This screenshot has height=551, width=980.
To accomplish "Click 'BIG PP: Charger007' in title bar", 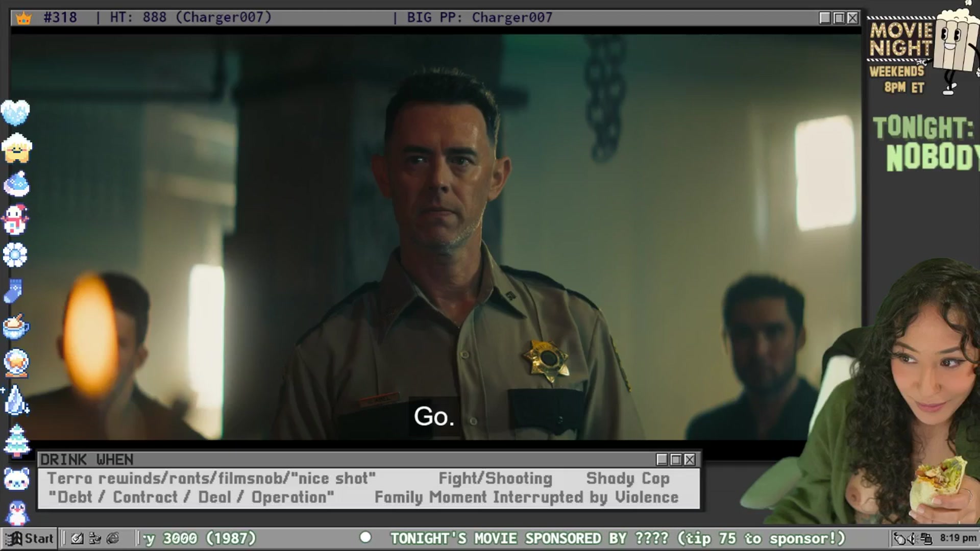I will coord(479,17).
